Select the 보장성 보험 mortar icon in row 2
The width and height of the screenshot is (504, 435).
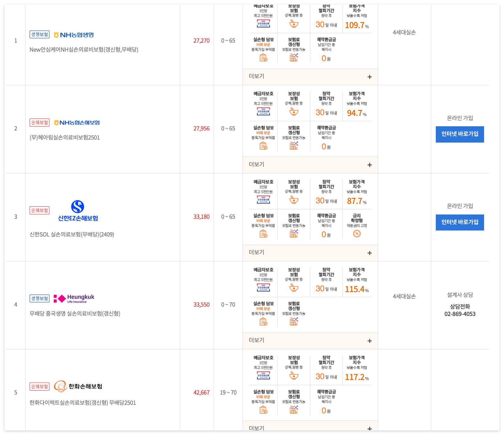294,111
